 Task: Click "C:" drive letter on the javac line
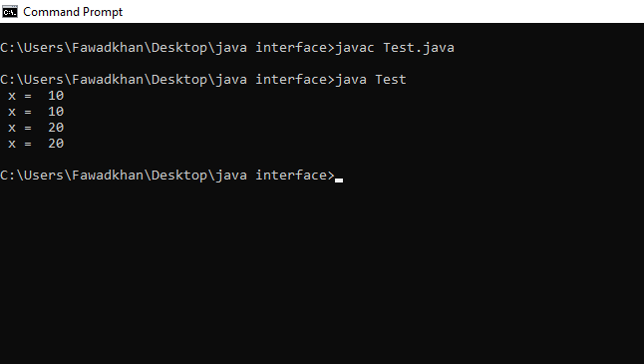click(x=7, y=48)
